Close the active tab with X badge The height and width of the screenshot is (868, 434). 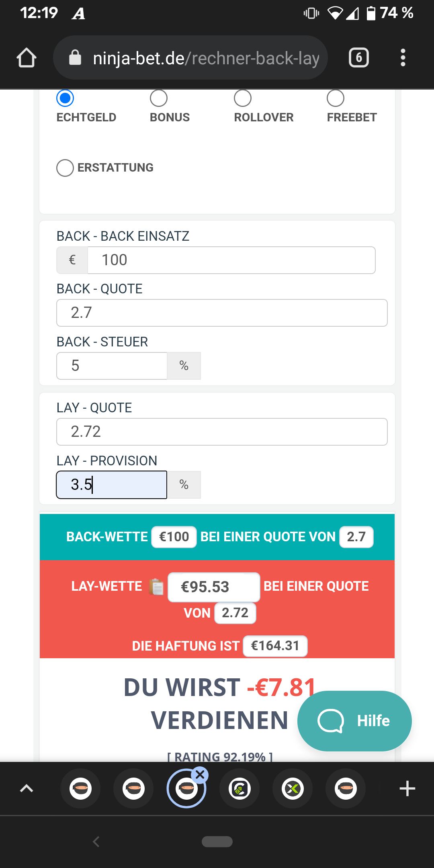(x=200, y=774)
